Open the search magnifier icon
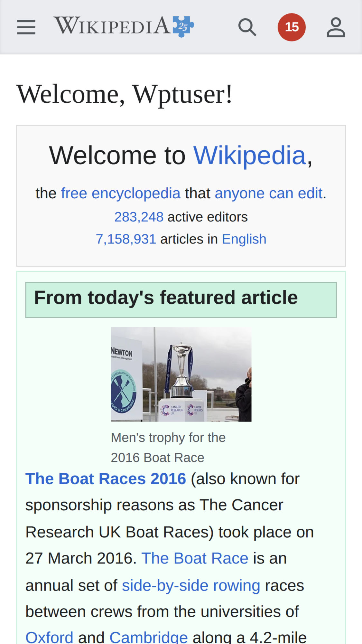 [247, 27]
